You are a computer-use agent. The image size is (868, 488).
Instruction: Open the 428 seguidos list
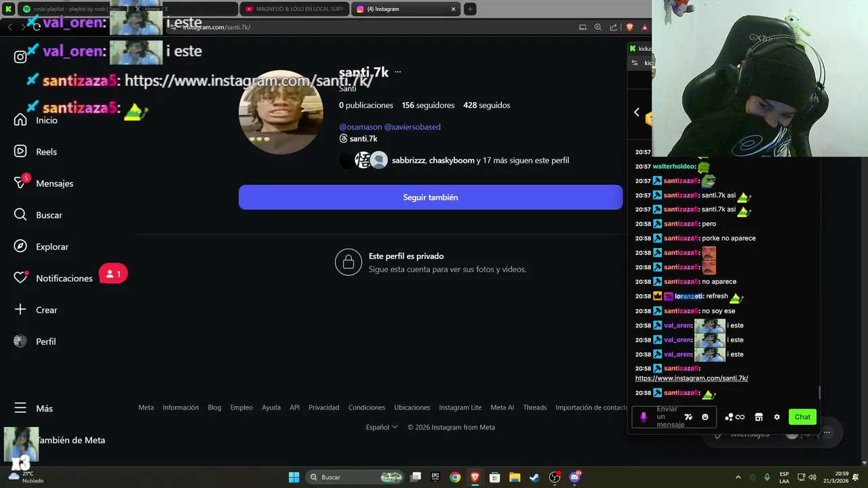click(486, 105)
